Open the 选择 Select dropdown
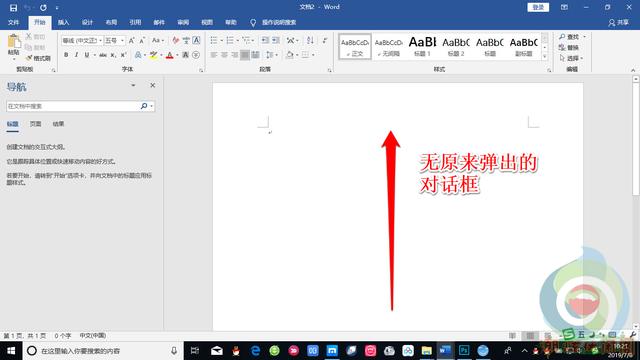The image size is (640, 360). pos(571,58)
